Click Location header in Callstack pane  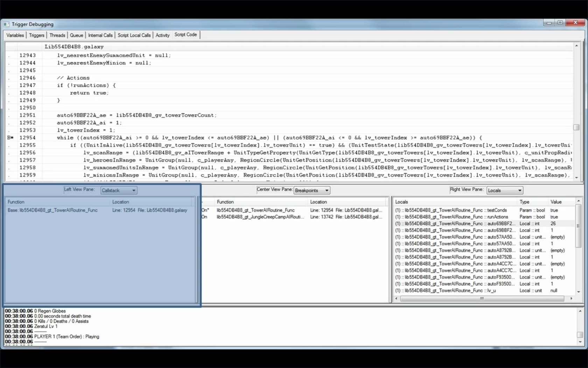[151, 202]
